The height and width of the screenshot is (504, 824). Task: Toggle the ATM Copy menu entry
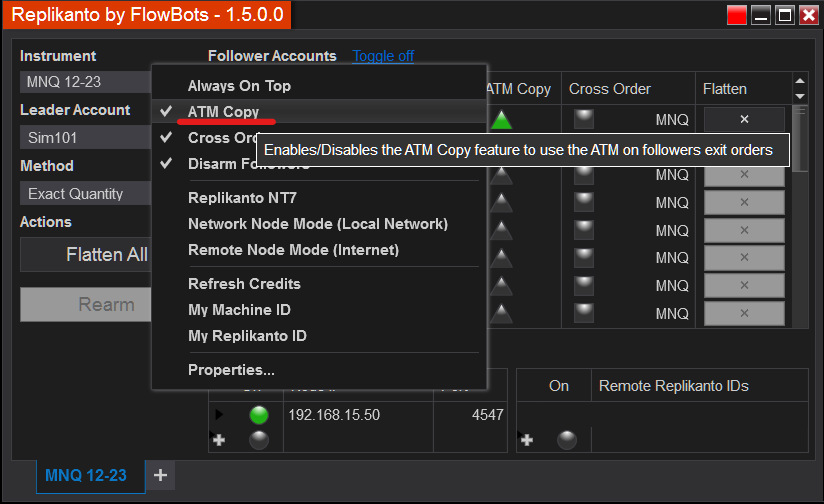[x=319, y=111]
